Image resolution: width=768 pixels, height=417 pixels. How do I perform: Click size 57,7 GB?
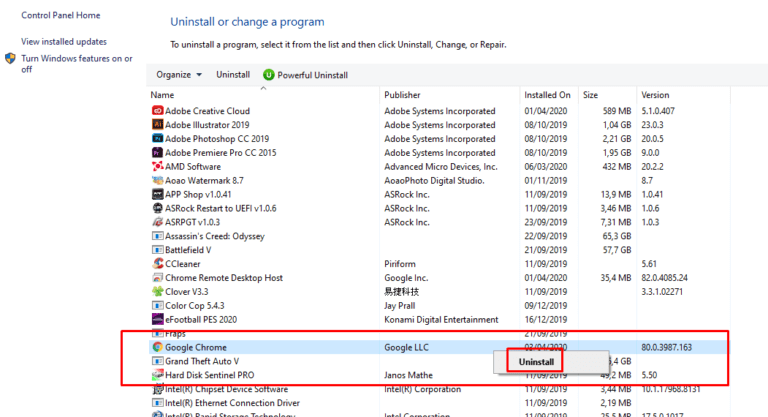pos(617,250)
